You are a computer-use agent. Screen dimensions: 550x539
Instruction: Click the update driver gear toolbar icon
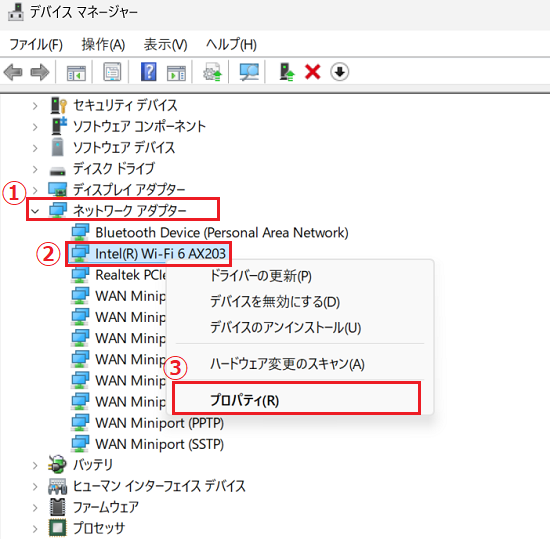(x=213, y=72)
